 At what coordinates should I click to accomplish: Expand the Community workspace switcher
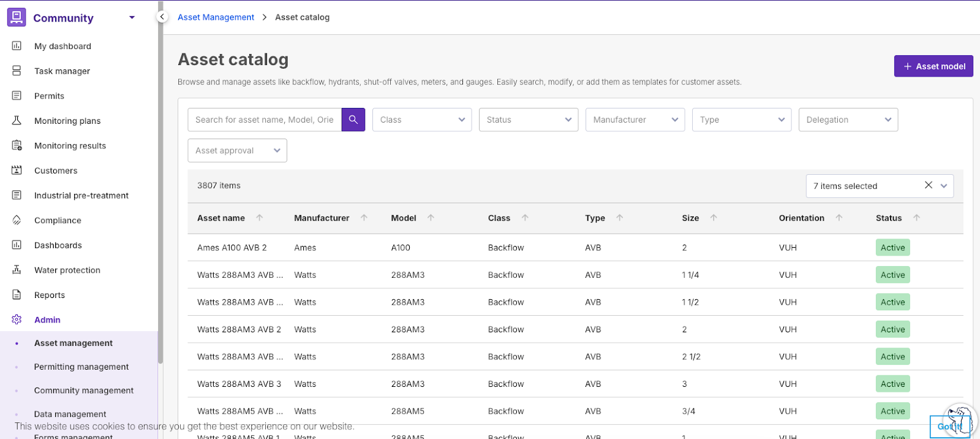click(x=132, y=18)
